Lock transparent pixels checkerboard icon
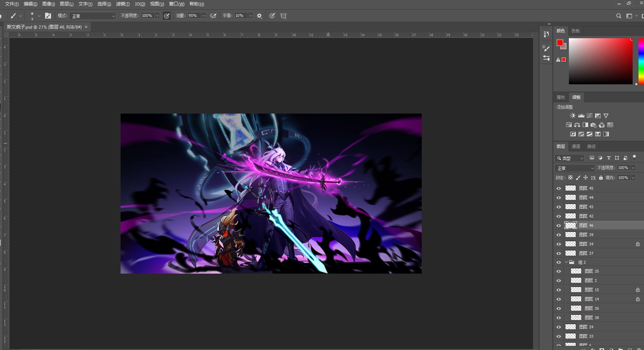 pos(570,178)
